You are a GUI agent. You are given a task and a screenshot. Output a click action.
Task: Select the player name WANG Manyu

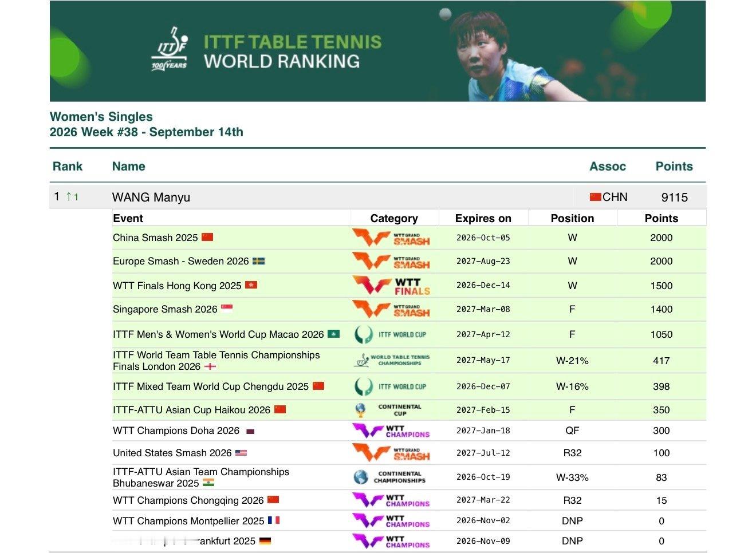[x=151, y=197]
